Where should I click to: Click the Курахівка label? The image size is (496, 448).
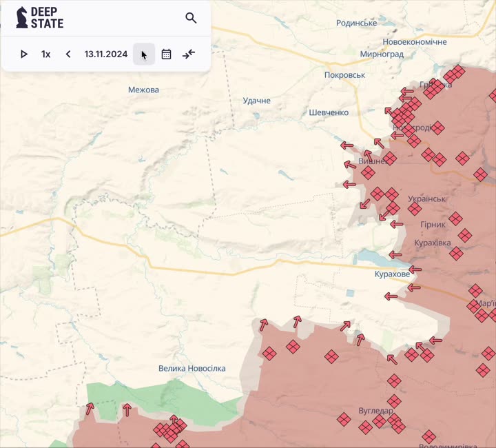(x=433, y=243)
